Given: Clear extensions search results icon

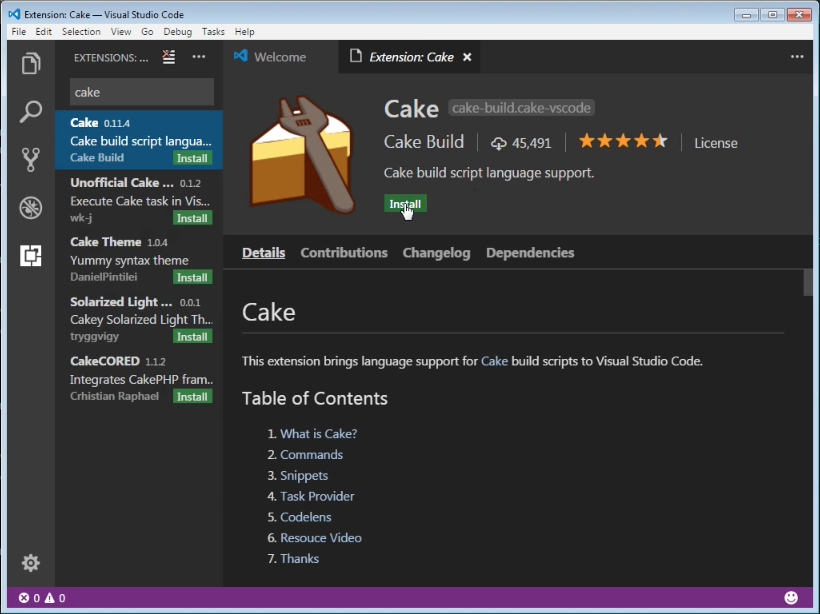Looking at the screenshot, I should [169, 57].
